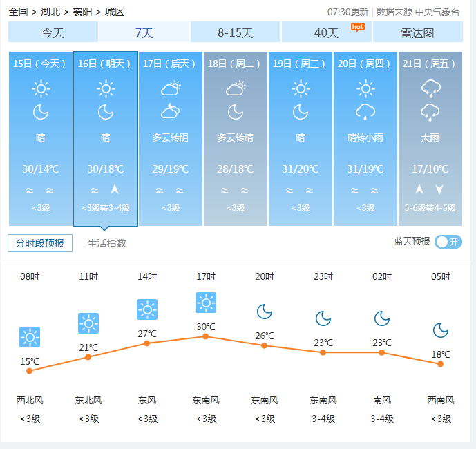Screen dimensions: 476x449
Task: Click the 30℃ point at 17时 on chart
Action: click(x=205, y=336)
